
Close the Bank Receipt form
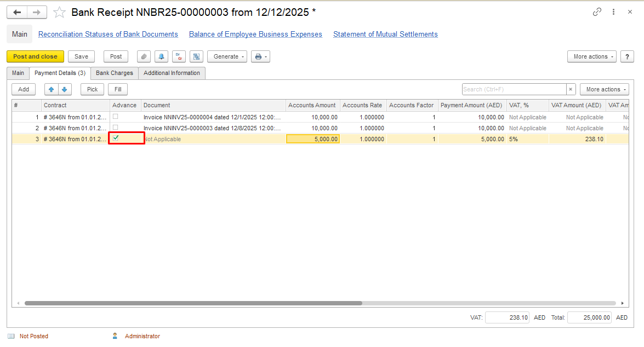click(630, 12)
